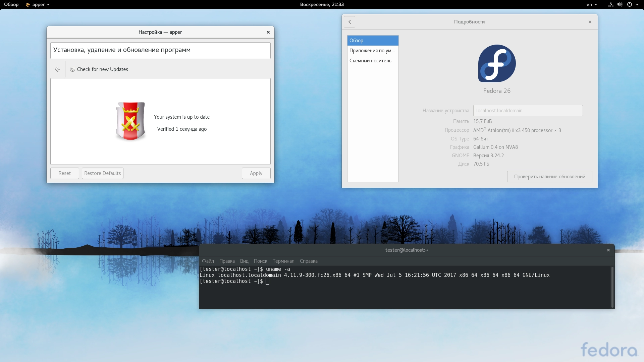Click the refresh icon beside Check for new Updates

pyautogui.click(x=72, y=69)
